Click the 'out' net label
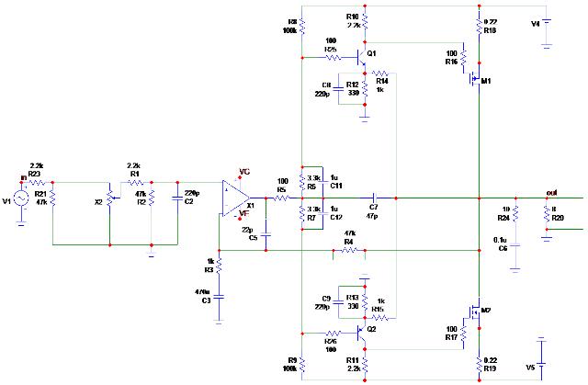This screenshot has width=588, height=385. [x=551, y=193]
